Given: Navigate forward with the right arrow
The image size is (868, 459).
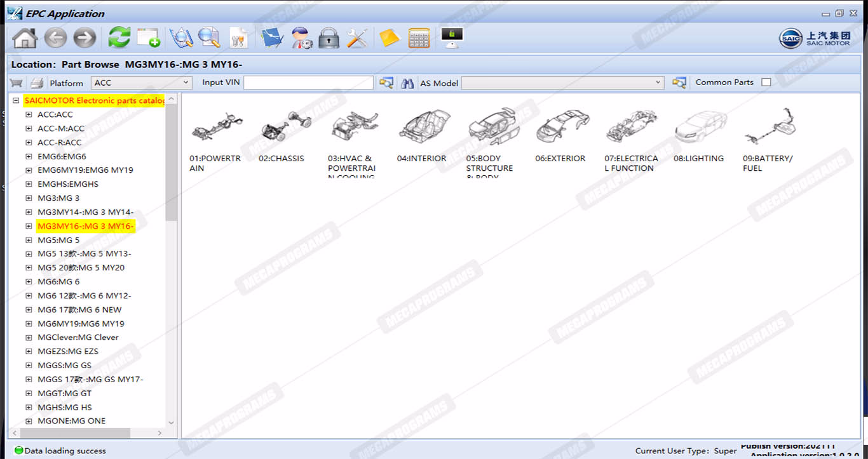Looking at the screenshot, I should pyautogui.click(x=85, y=38).
